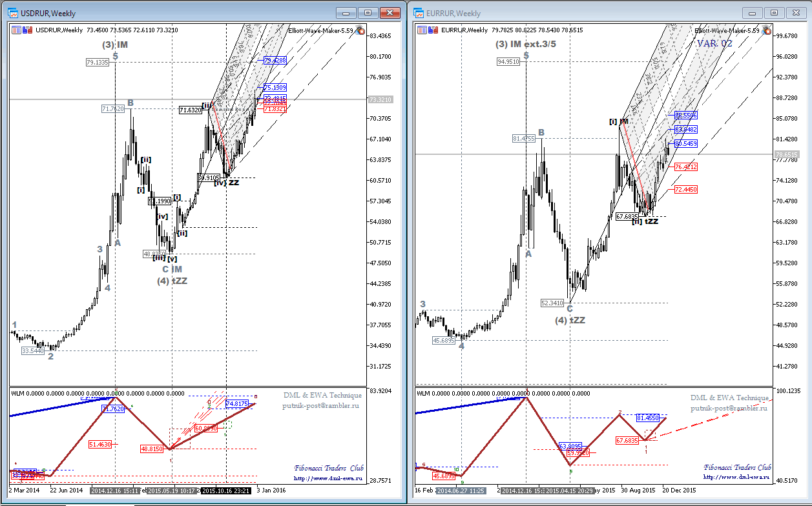Click the USDRUR chart window title icon

(x=13, y=12)
